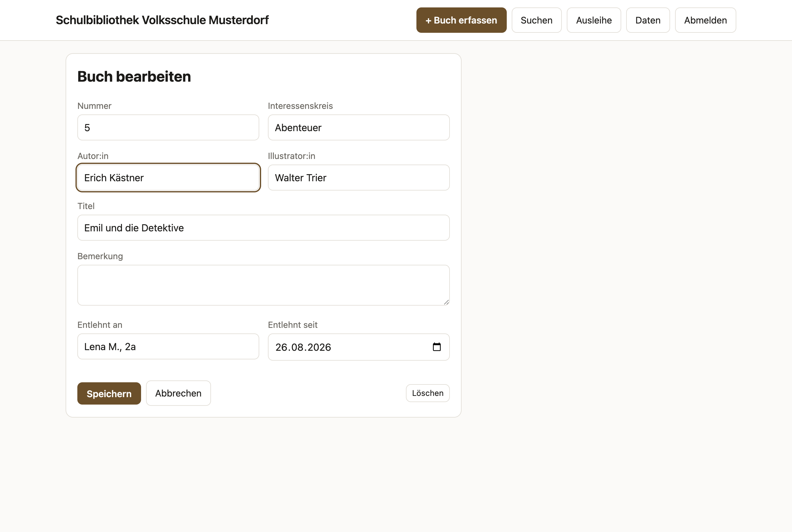Log out with Abmelden
Screen dimensions: 792x532
click(705, 20)
